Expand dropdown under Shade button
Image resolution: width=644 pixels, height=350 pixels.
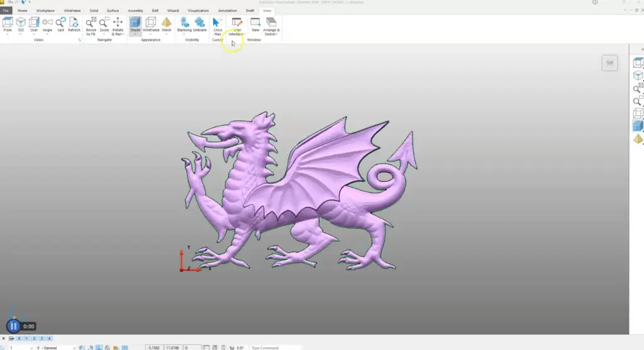point(135,34)
